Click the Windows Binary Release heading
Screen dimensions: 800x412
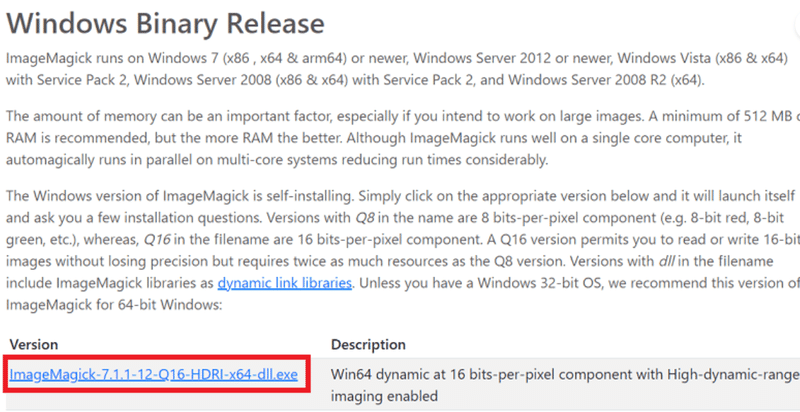(x=165, y=23)
